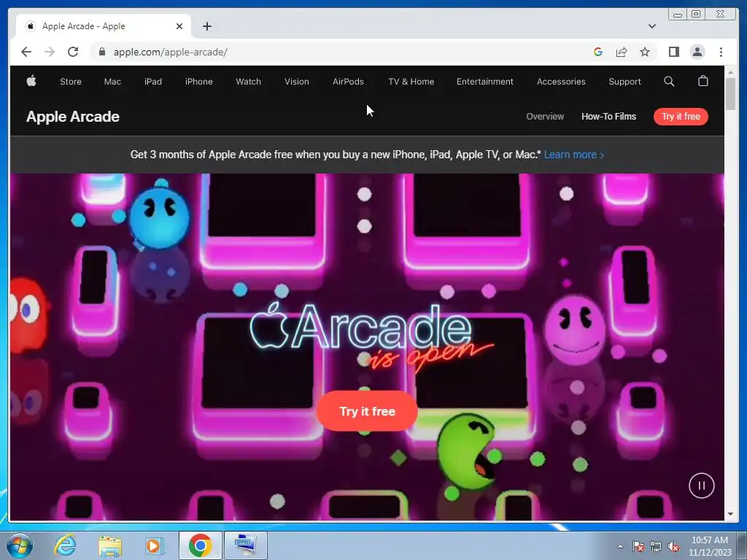Click the browser forward arrow
The width and height of the screenshot is (747, 560).
click(x=50, y=52)
